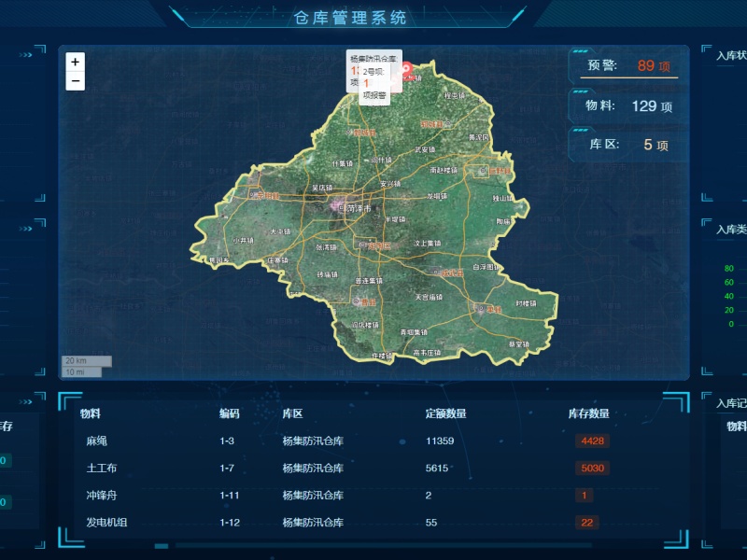Screen dimensions: 747x560
Task: Click the 4428 stock quantity badge
Action: (591, 441)
